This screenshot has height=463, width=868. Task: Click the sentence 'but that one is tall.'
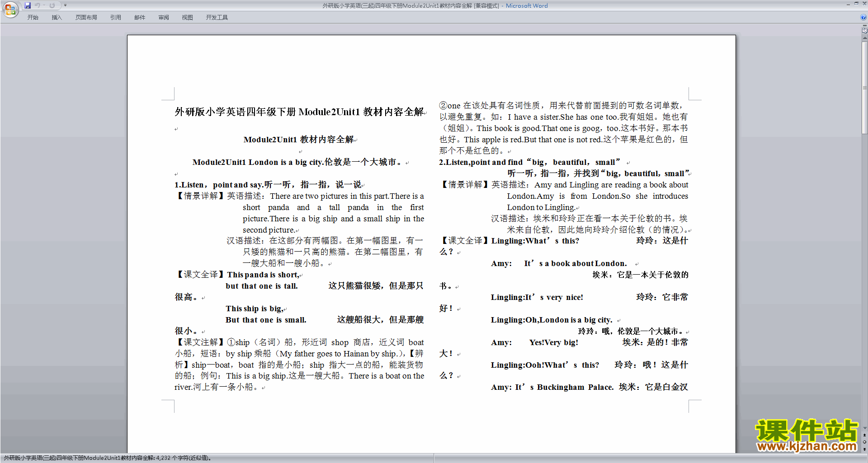pos(262,286)
